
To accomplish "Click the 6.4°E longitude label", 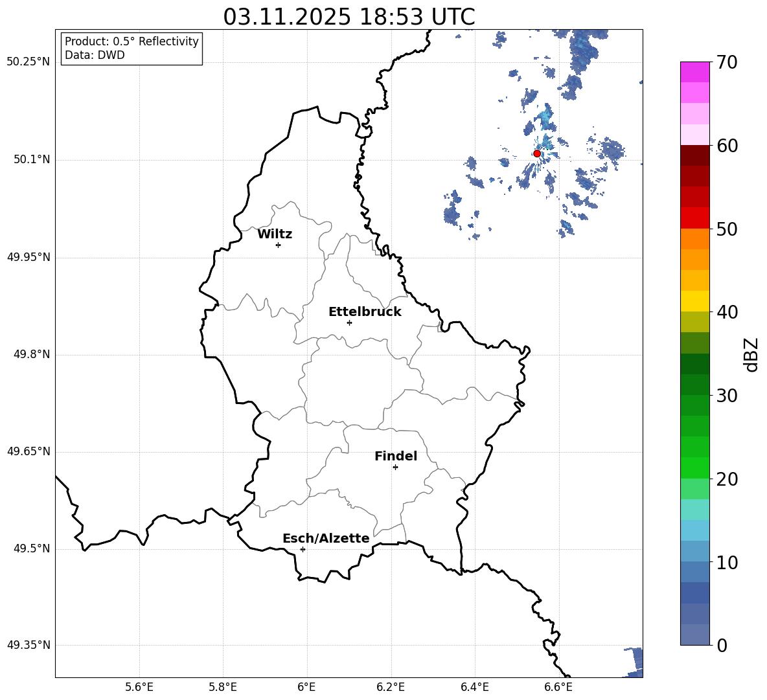I will coord(474,687).
